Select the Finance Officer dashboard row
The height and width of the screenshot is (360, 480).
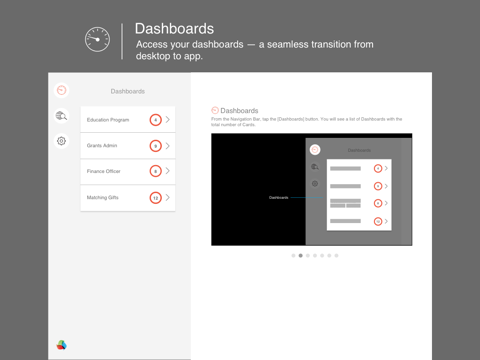pos(128,171)
